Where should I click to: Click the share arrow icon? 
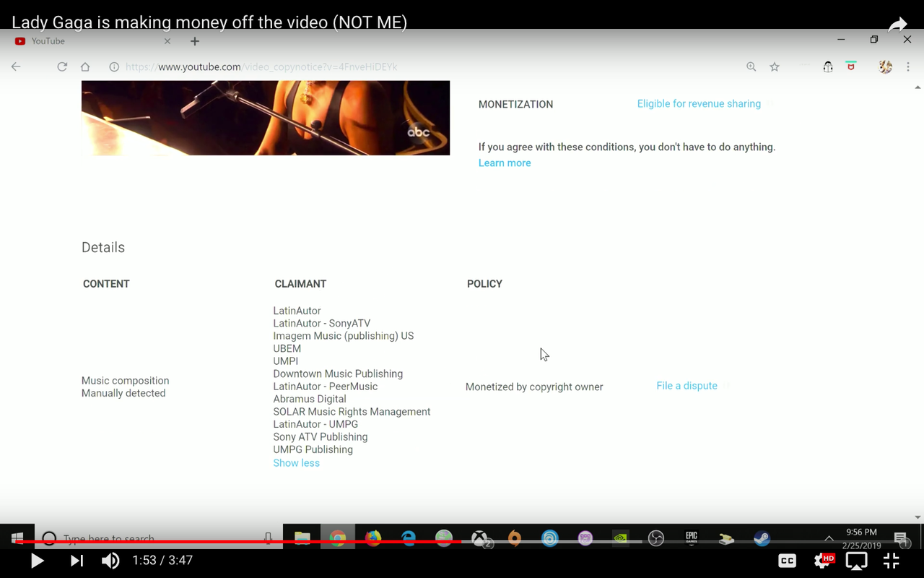click(897, 24)
